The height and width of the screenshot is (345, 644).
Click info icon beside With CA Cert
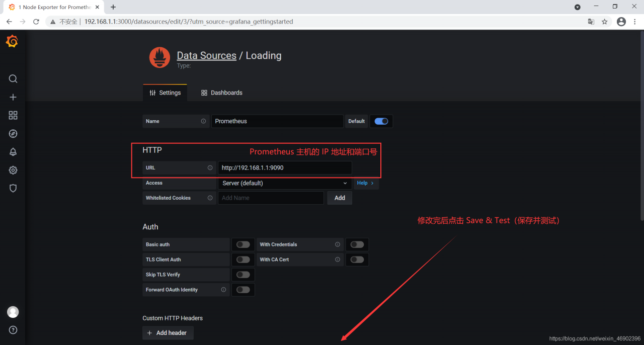[338, 260]
